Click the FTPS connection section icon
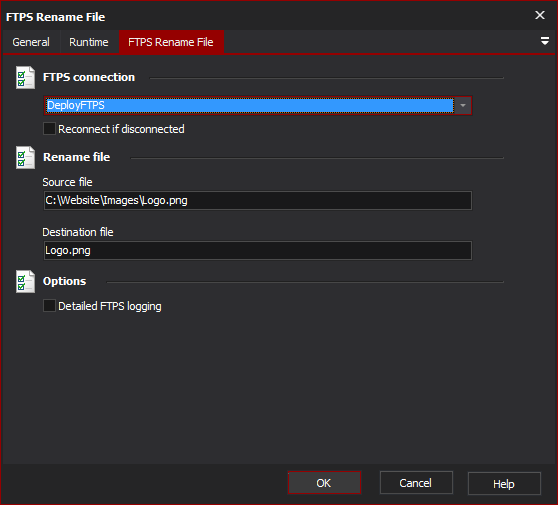The image size is (558, 505). 25,78
